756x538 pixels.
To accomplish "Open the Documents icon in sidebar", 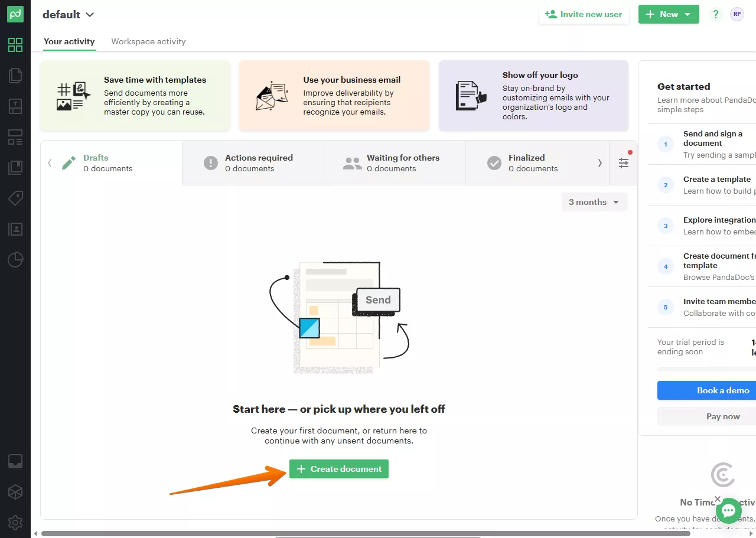I will click(x=15, y=76).
